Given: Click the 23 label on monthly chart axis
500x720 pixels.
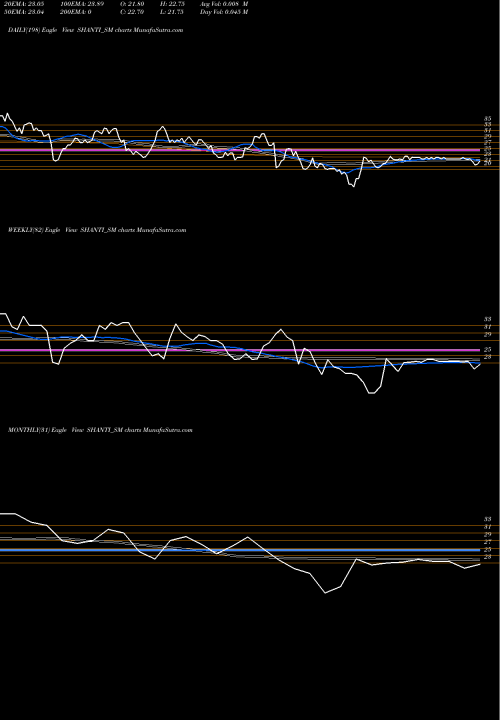Looking at the screenshot, I should pyautogui.click(x=487, y=557).
